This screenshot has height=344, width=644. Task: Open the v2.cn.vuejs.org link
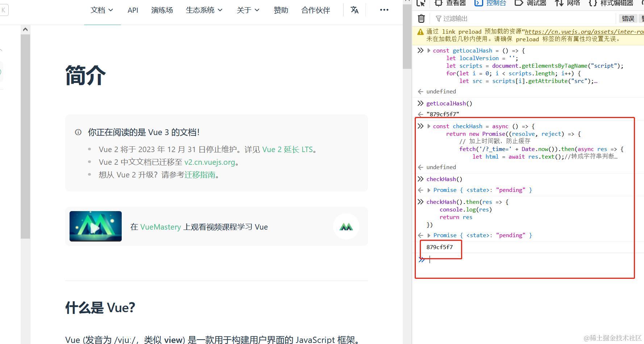(209, 162)
